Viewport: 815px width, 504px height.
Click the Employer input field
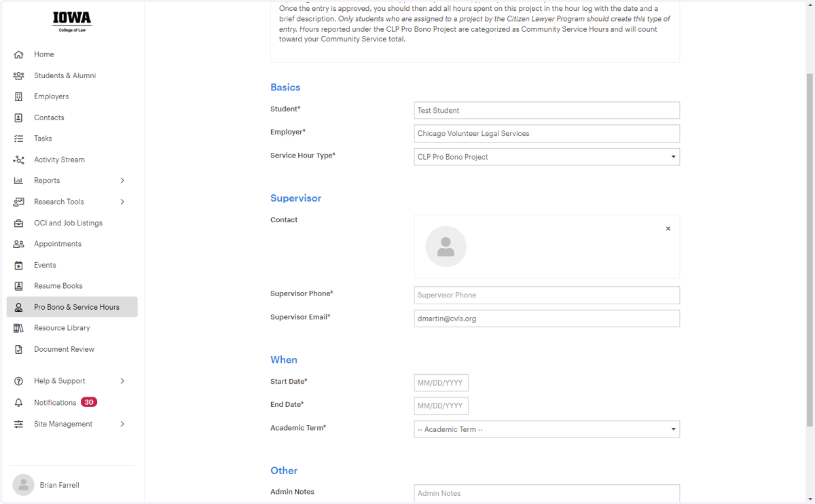pos(547,134)
